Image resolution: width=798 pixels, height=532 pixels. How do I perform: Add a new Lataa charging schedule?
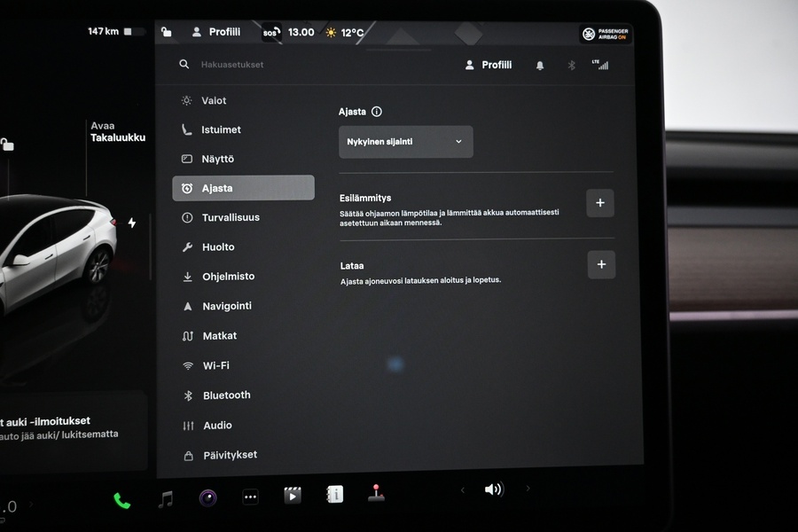pos(601,264)
